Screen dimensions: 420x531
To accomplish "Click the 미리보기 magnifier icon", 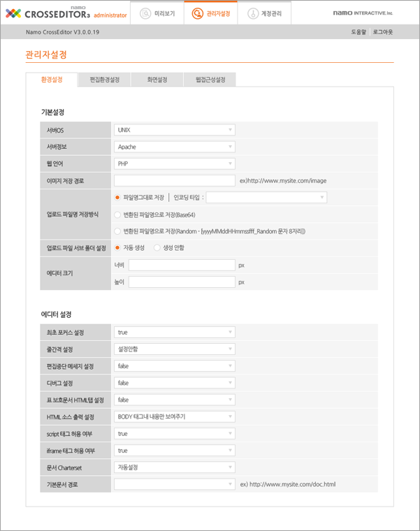I will point(145,13).
